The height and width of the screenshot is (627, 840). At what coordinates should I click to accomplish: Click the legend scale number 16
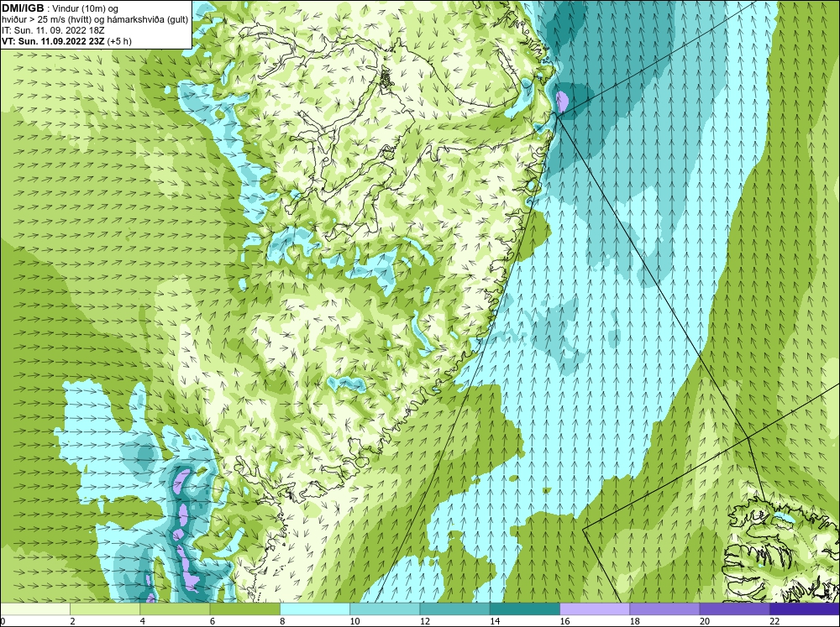(564, 621)
